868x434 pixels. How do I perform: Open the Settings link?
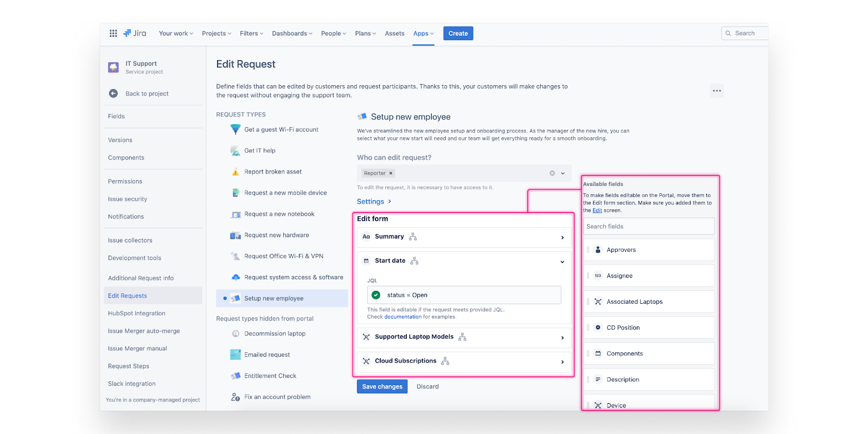[374, 201]
